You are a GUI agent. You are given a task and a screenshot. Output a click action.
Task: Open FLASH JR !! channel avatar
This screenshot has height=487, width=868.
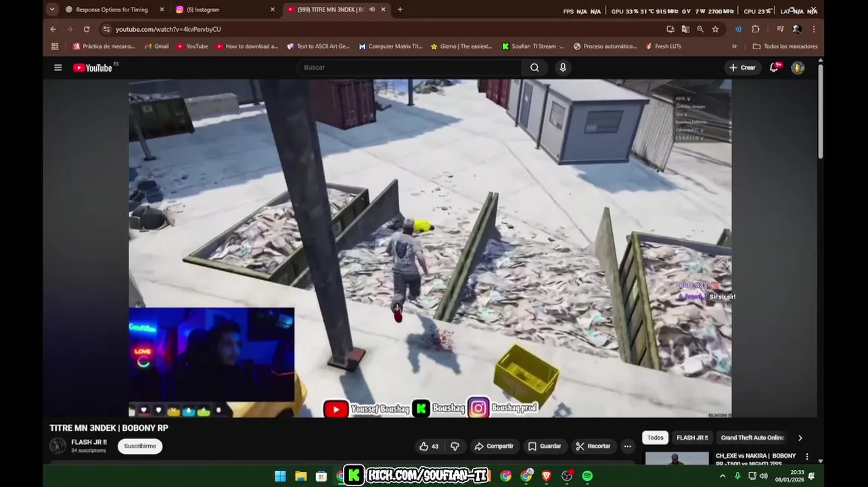pos(58,446)
